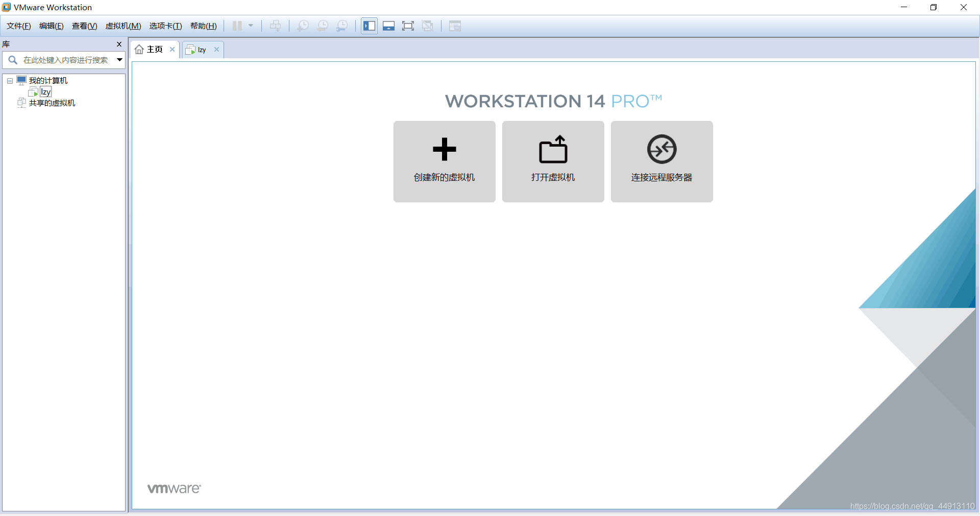Image resolution: width=980 pixels, height=516 pixels.
Task: Click the pause/suspend VM toolbar icon
Action: [x=237, y=26]
